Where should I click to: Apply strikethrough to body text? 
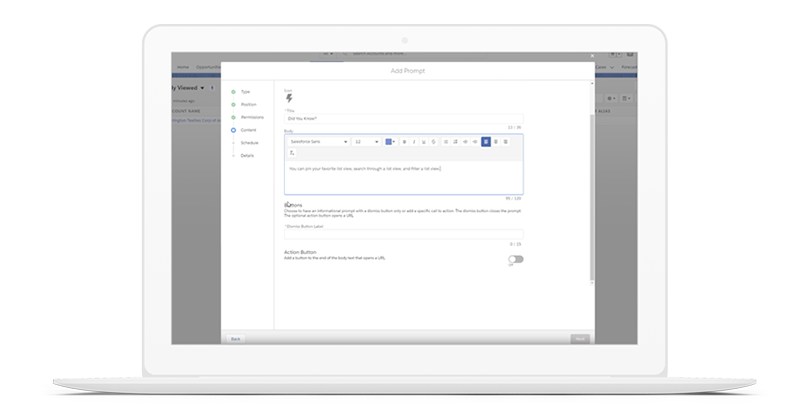pos(433,142)
